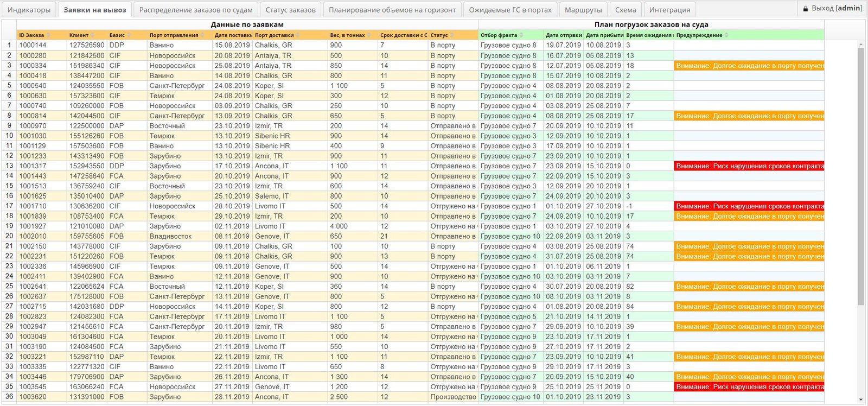Click sort icon beside Предупреждение header
This screenshot has height=406, width=868.
point(727,35)
